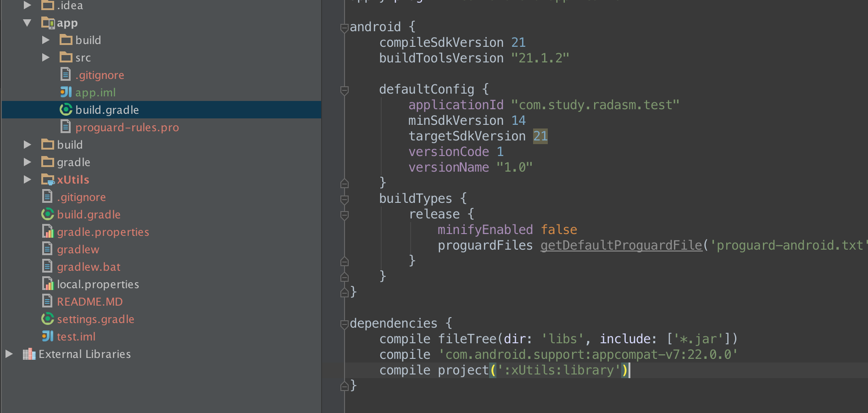Click the selected build.gradle Gradle icon
Image resolution: width=868 pixels, height=413 pixels.
(66, 110)
